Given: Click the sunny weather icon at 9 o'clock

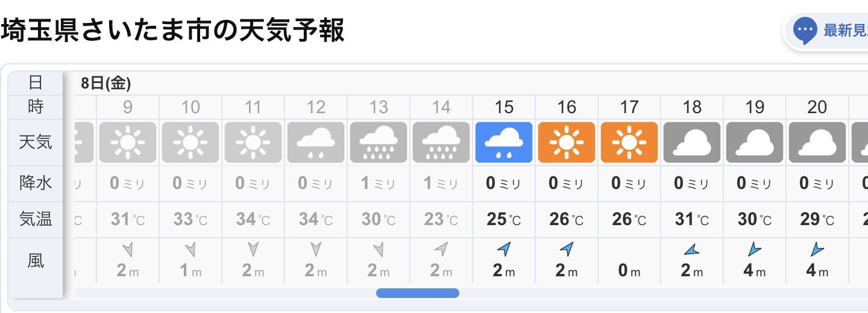Looking at the screenshot, I should pyautogui.click(x=128, y=143).
